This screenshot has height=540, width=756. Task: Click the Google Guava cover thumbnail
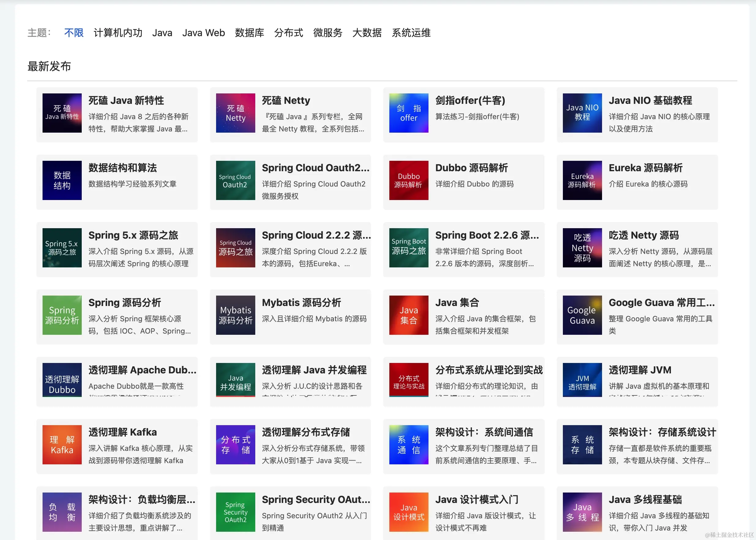click(582, 315)
